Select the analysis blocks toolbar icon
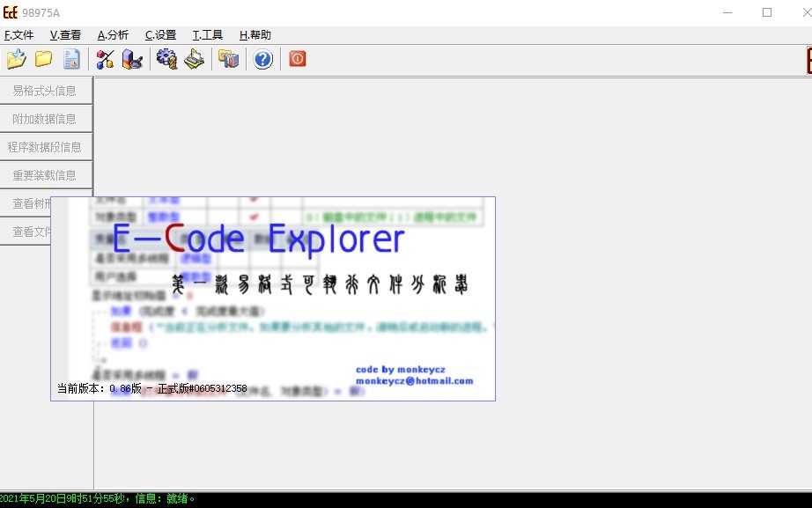This screenshot has height=508, width=812. [x=105, y=59]
